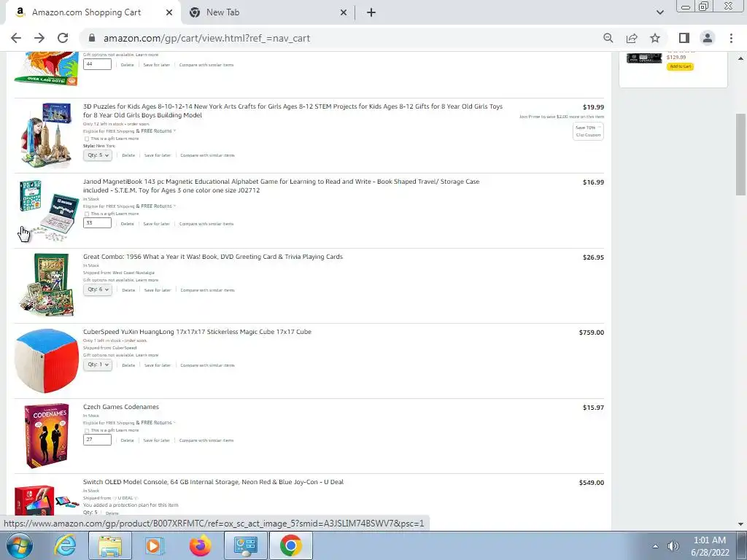Switch to the New Tab tab
This screenshot has height=560, width=747.
point(268,13)
